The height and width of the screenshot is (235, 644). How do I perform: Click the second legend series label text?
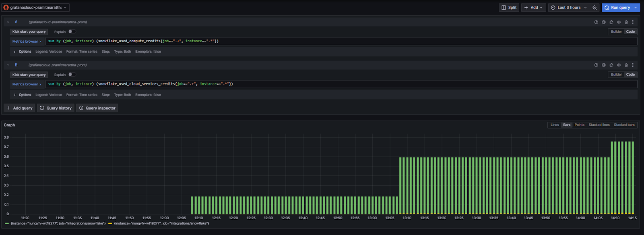[x=161, y=223]
